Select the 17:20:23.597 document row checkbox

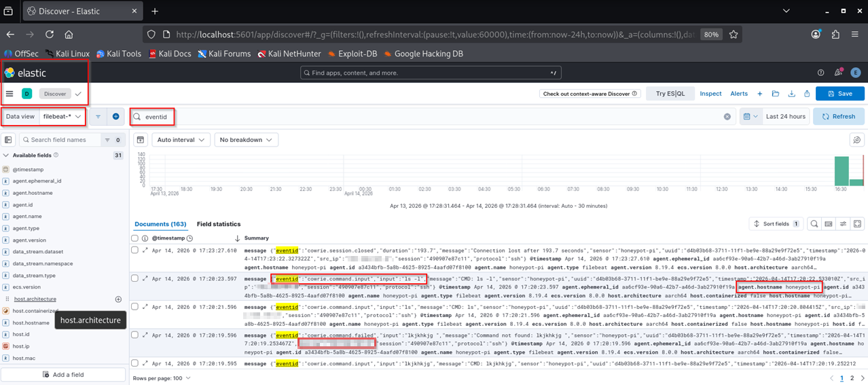tap(134, 278)
